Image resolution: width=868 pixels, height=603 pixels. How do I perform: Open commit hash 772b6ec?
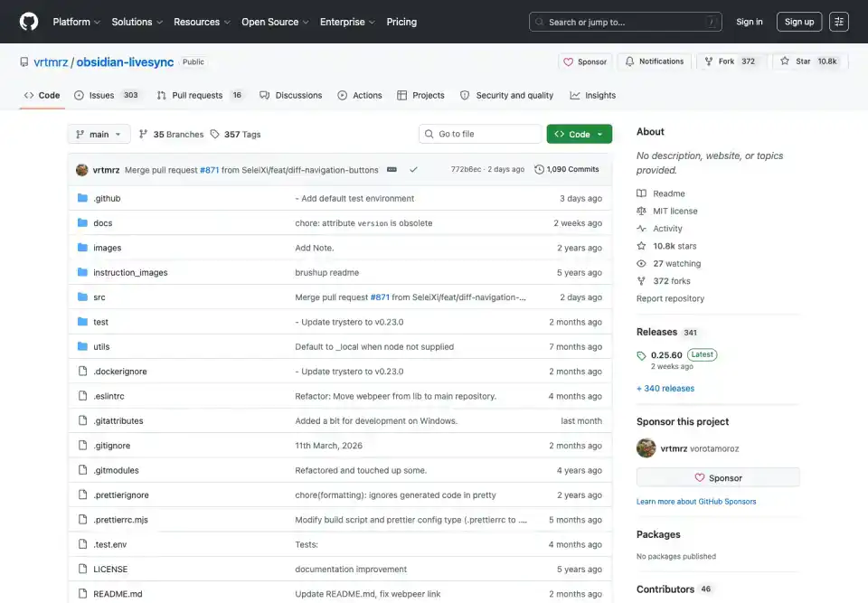pyautogui.click(x=466, y=169)
